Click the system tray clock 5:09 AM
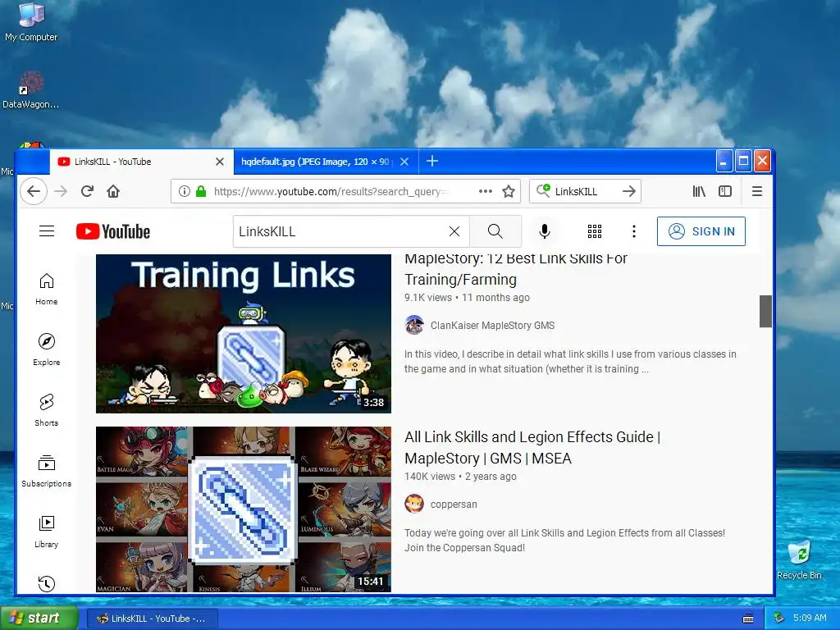The height and width of the screenshot is (630, 840). point(810,618)
